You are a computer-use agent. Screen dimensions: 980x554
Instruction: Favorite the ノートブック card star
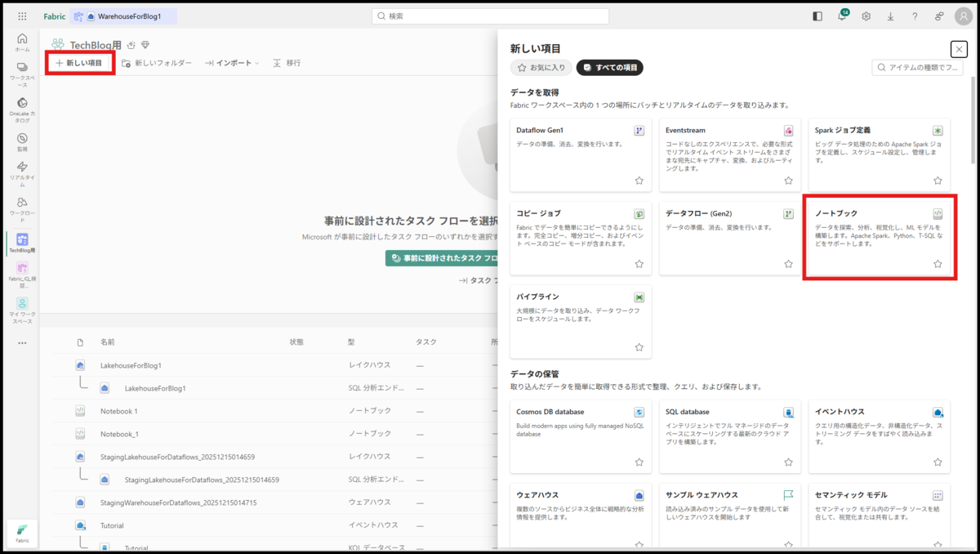(938, 264)
